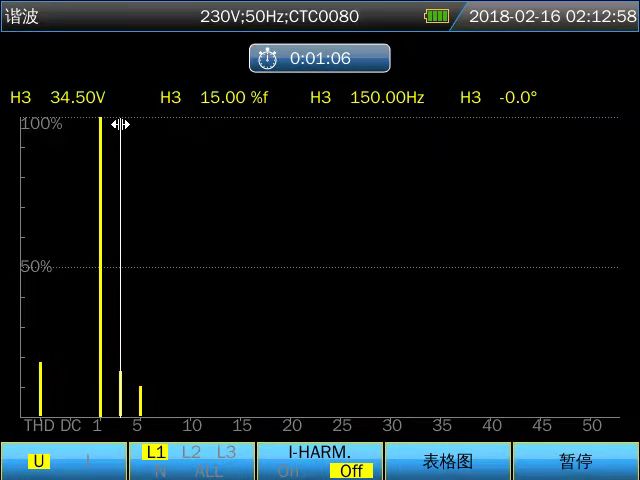Viewport: 640px width, 480px height.
Task: Toggle I-HARM. to Off
Action: tap(350, 471)
